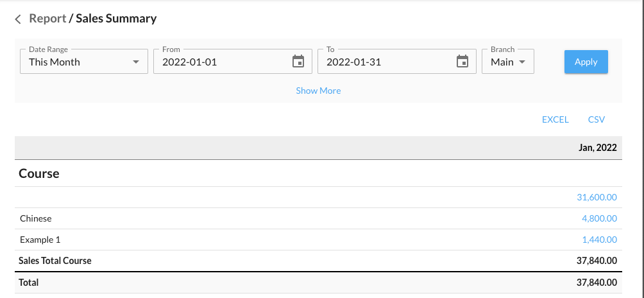
Task: Open the Example 1 amount 1,440.00
Action: [x=599, y=240]
